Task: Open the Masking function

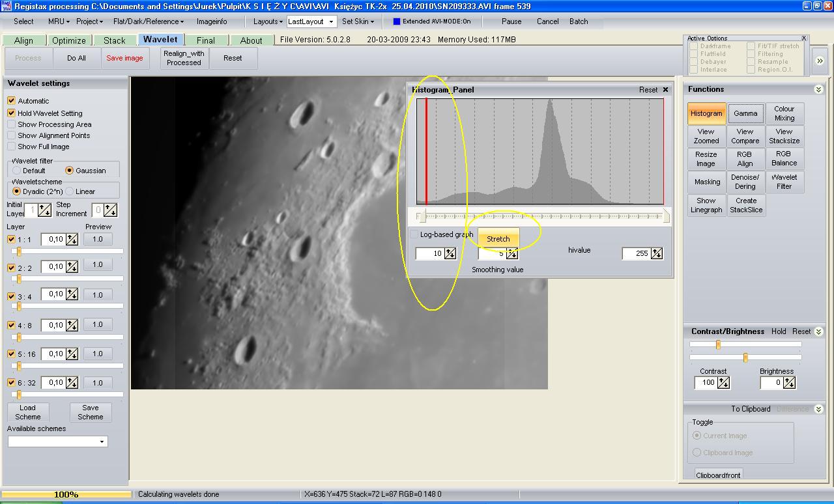Action: click(x=706, y=182)
